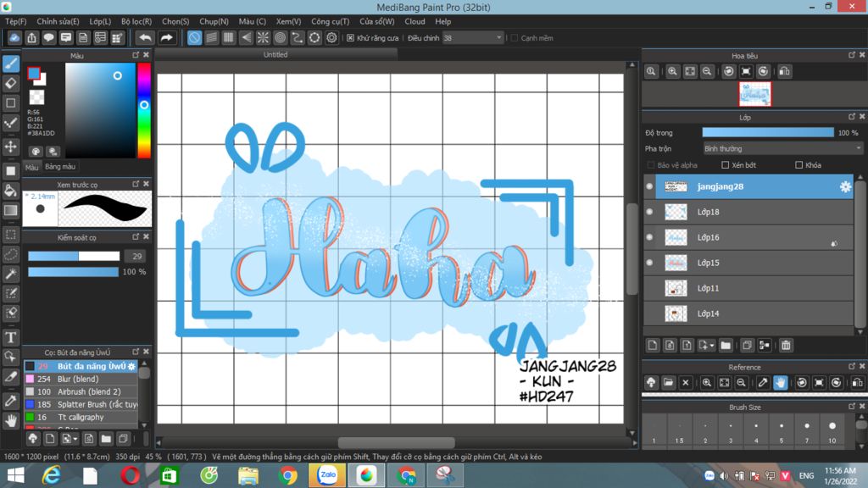Open the Bộ lọc(R) menu
Image resolution: width=868 pixels, height=488 pixels.
[136, 21]
